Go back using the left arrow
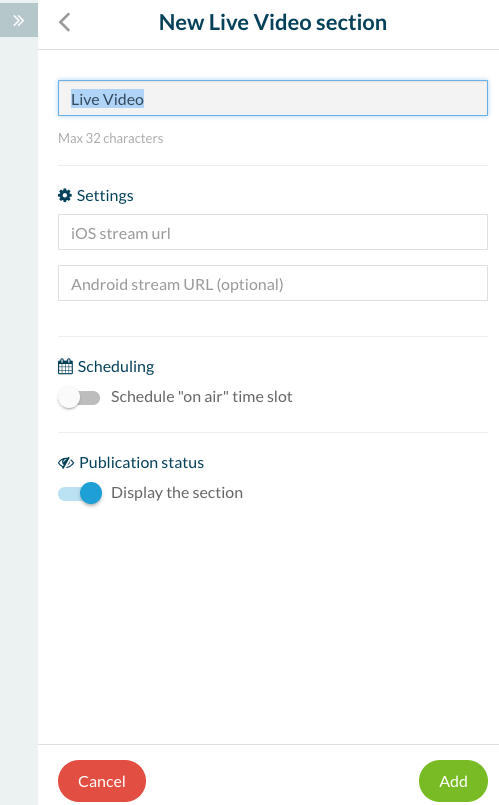 (65, 22)
